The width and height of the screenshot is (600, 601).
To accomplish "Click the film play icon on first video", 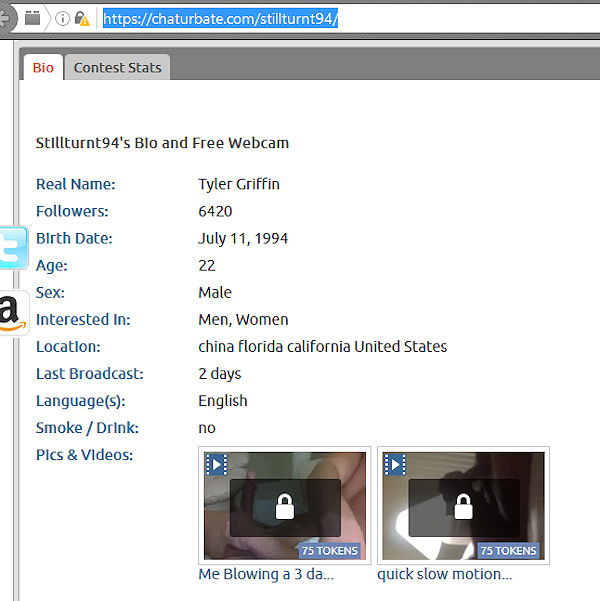I will pyautogui.click(x=217, y=465).
